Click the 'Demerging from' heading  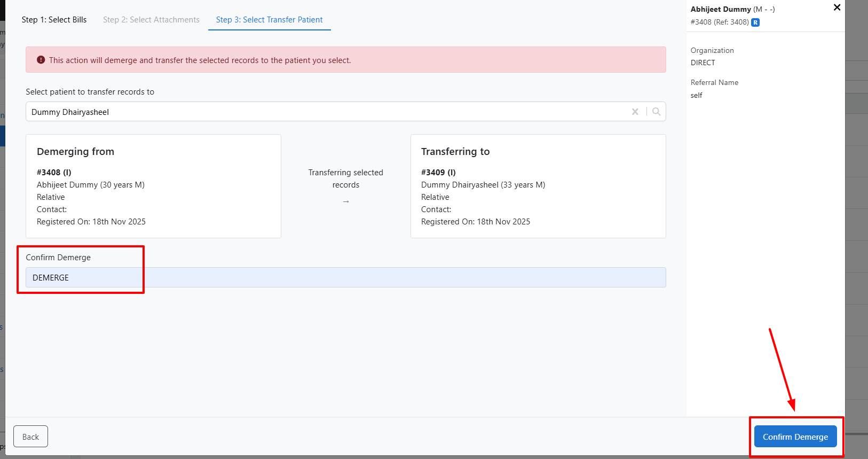click(75, 152)
